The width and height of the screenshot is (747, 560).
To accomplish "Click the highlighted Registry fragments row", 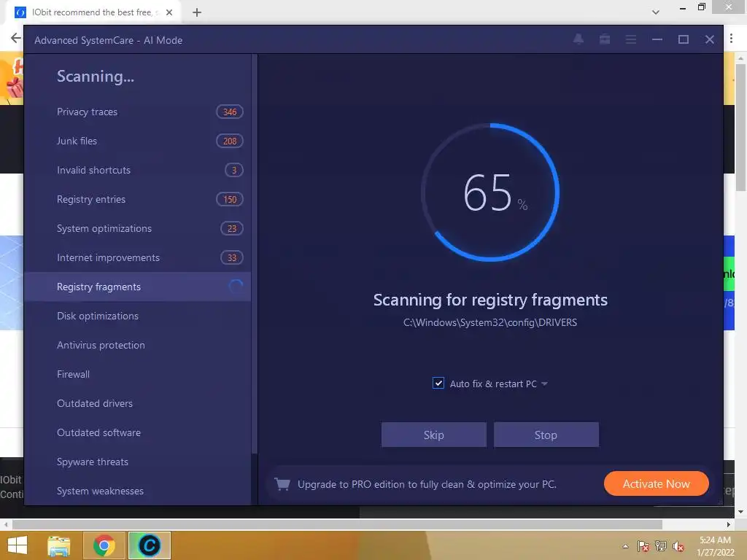I will [x=137, y=287].
